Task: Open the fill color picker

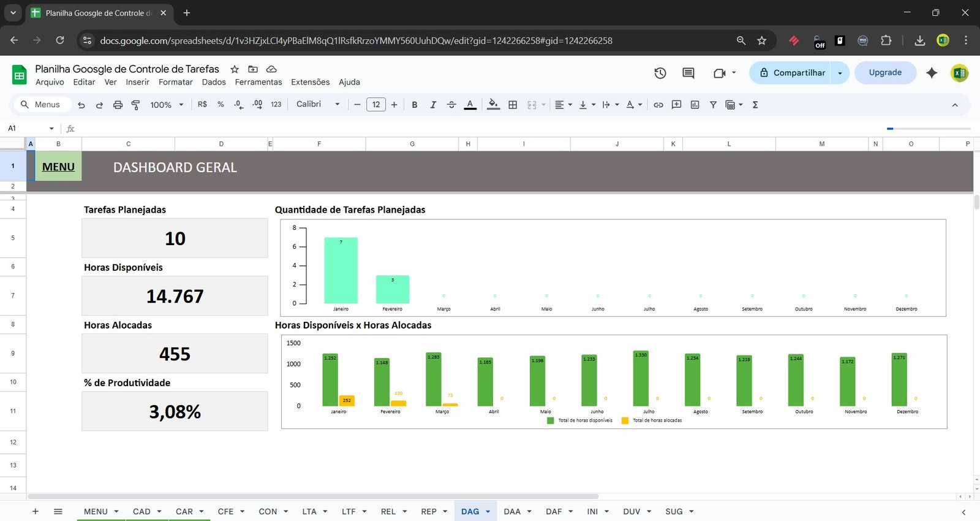Action: pos(493,105)
